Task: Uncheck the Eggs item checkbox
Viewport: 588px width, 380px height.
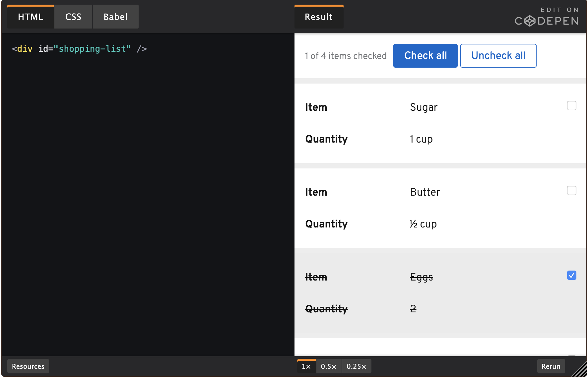Action: (x=571, y=276)
